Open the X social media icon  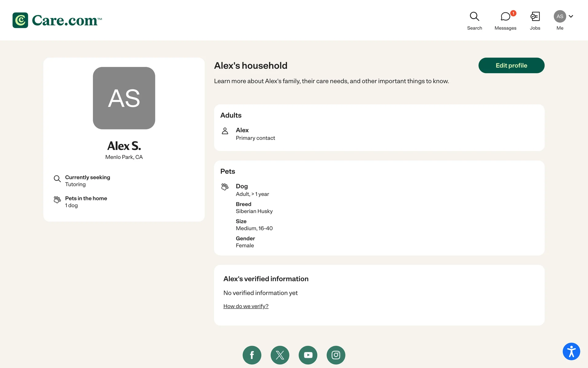(x=280, y=355)
